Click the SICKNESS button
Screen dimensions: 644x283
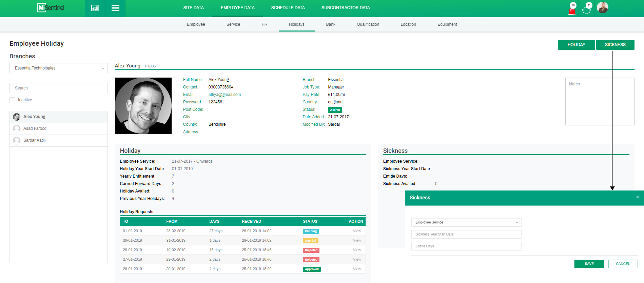point(615,45)
